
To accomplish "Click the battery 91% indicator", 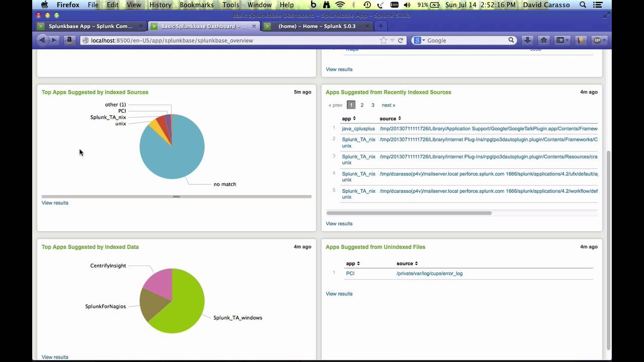I will point(429,5).
